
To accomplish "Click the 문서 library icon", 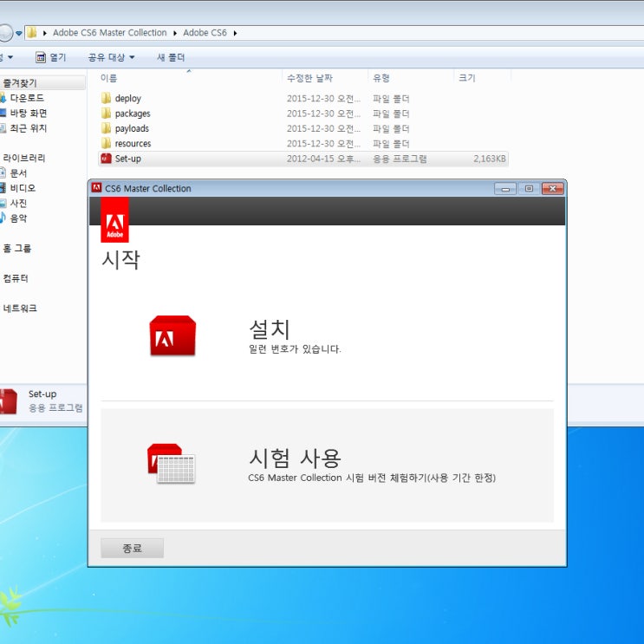I will [x=3, y=172].
